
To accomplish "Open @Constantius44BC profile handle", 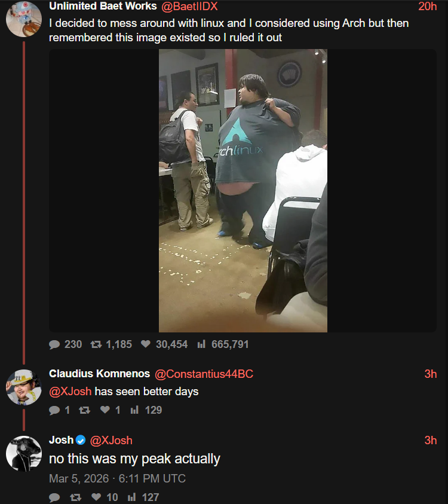I will pyautogui.click(x=204, y=374).
